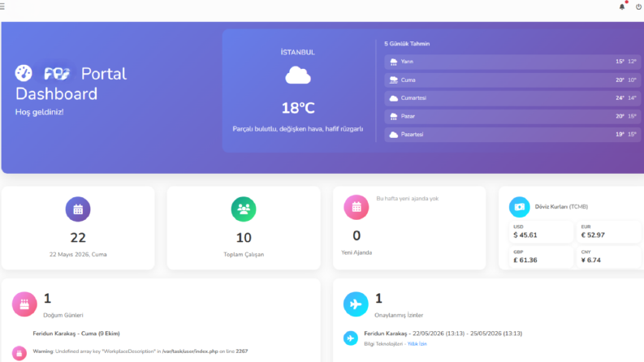Click the Toplam Çalışan label
This screenshot has width=644, height=362.
coord(244,255)
